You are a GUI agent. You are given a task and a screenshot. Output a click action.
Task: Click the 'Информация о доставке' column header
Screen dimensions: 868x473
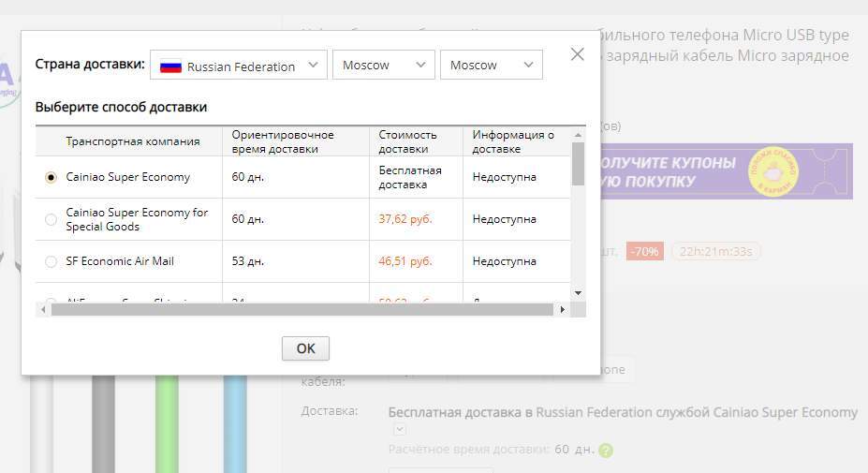coord(513,141)
